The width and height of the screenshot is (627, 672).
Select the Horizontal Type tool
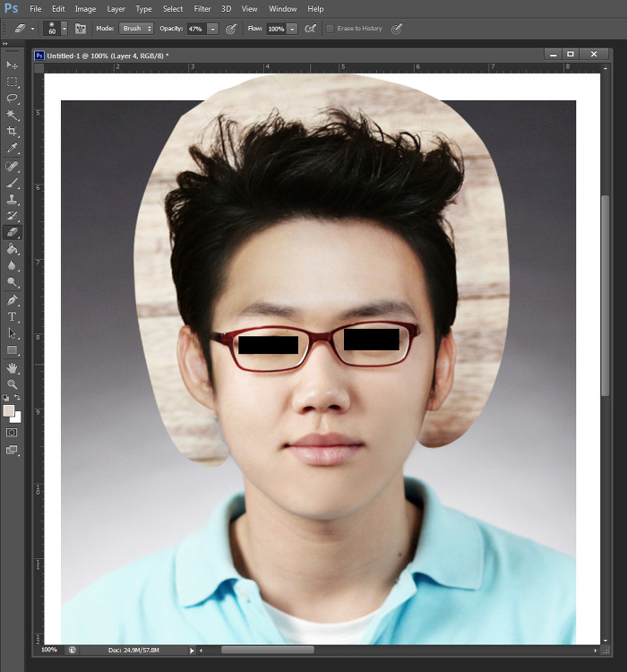(x=12, y=316)
